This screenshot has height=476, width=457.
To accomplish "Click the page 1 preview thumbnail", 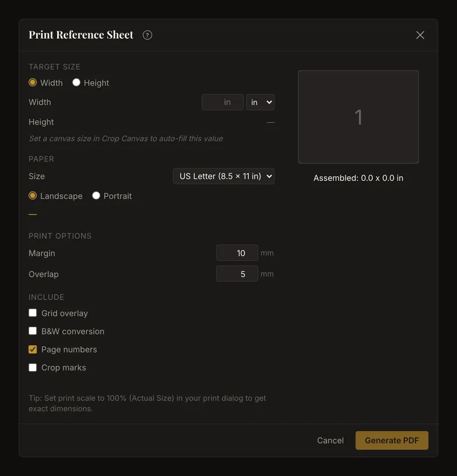I will tap(358, 117).
